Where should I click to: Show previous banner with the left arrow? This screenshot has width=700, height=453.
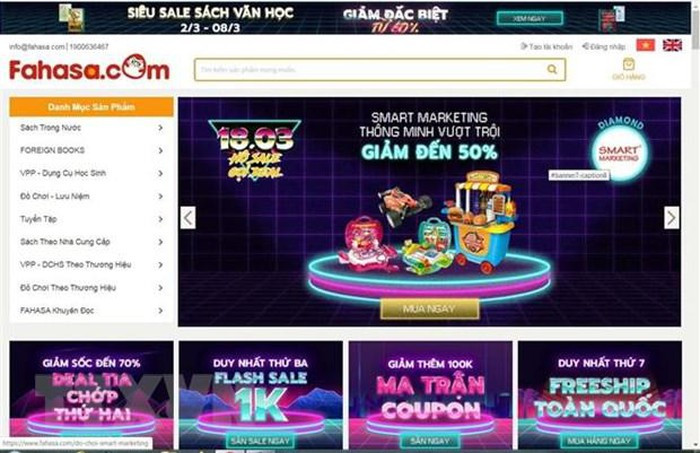[x=188, y=218]
